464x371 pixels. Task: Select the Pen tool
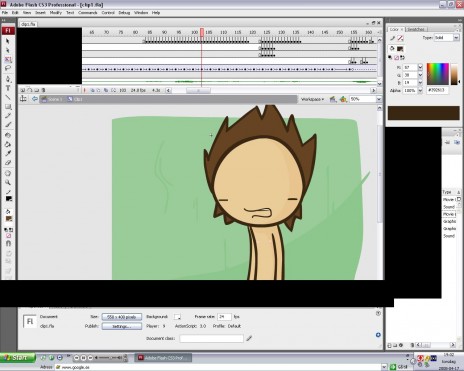click(8, 79)
